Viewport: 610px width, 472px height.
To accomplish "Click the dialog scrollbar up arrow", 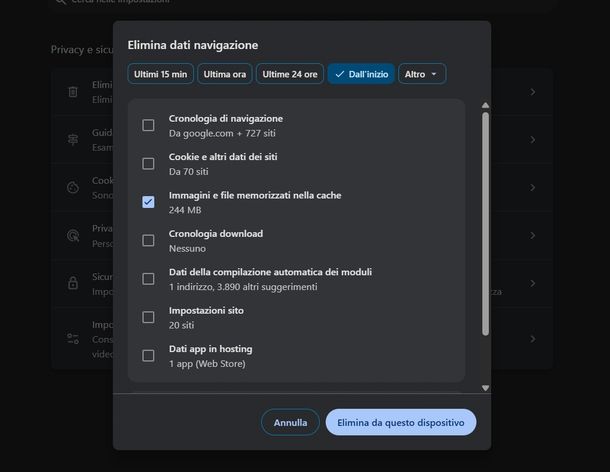I will (485, 105).
